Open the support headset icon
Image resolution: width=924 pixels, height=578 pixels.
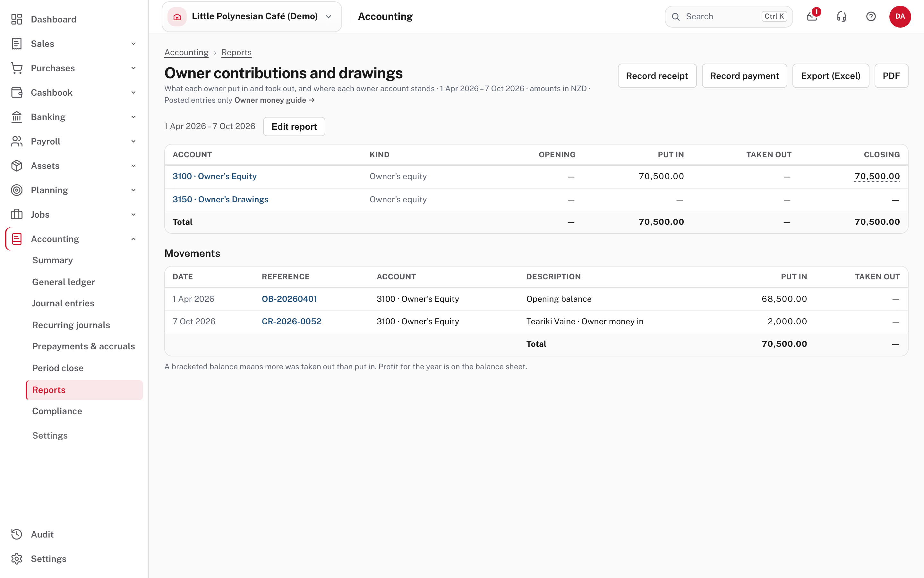[x=842, y=16]
